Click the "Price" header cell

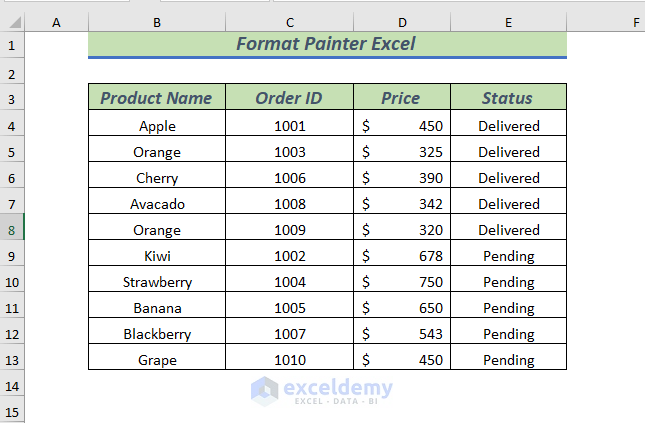(x=401, y=98)
